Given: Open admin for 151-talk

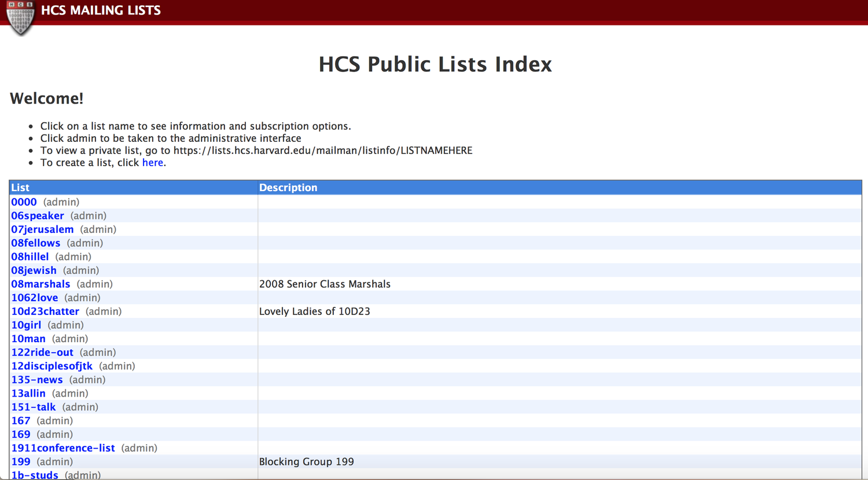Looking at the screenshot, I should coord(80,407).
